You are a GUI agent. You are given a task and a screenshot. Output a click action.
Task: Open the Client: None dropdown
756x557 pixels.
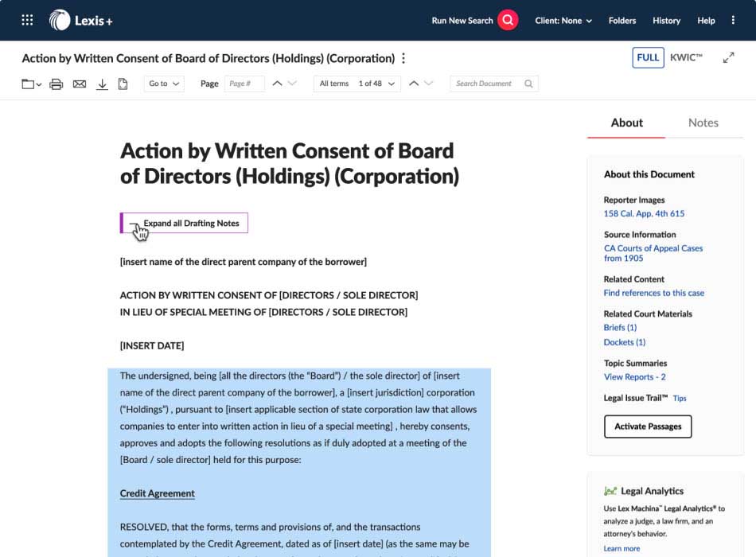point(563,21)
